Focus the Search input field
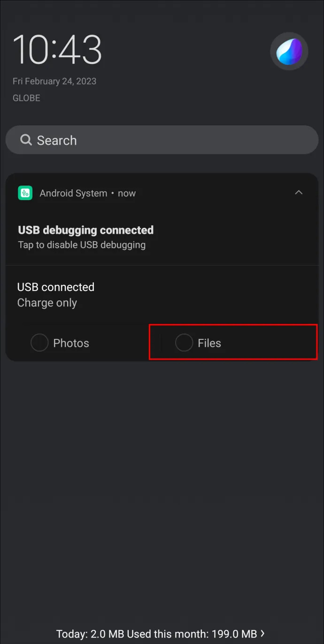324x644 pixels. coord(162,140)
